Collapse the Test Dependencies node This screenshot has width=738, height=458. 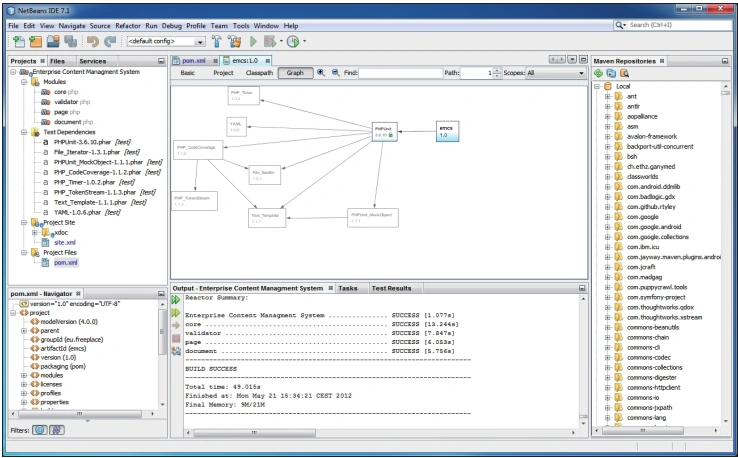(x=24, y=132)
